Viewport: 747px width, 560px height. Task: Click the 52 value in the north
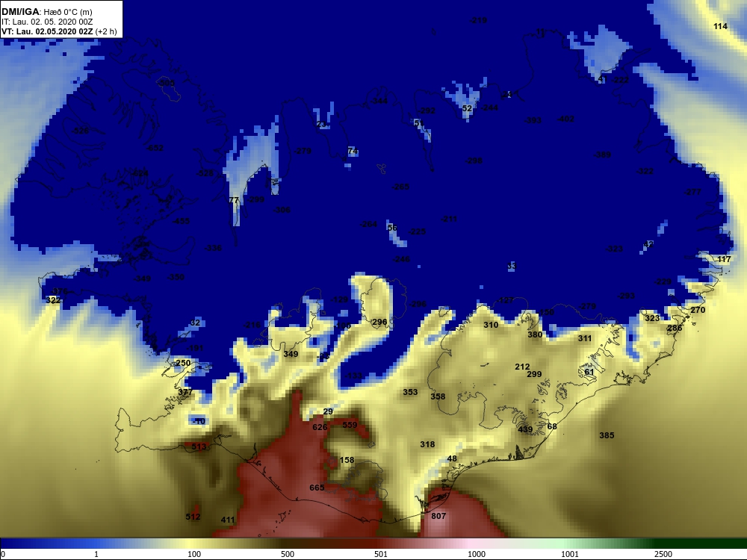(467, 108)
